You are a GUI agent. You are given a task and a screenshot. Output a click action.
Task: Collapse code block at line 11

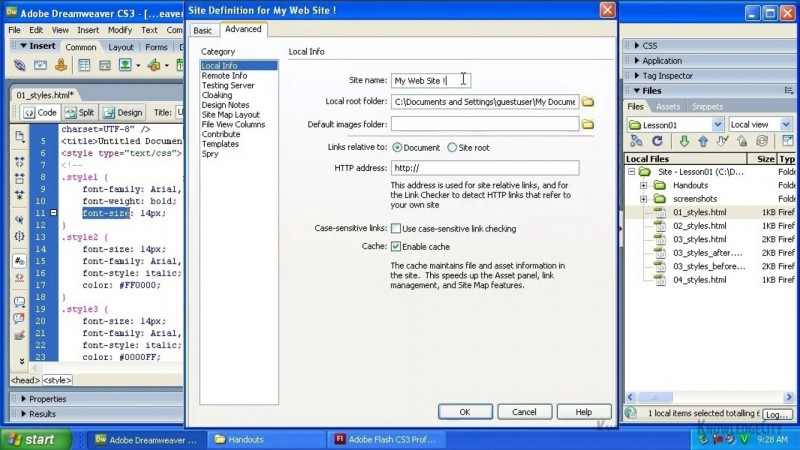tap(54, 213)
